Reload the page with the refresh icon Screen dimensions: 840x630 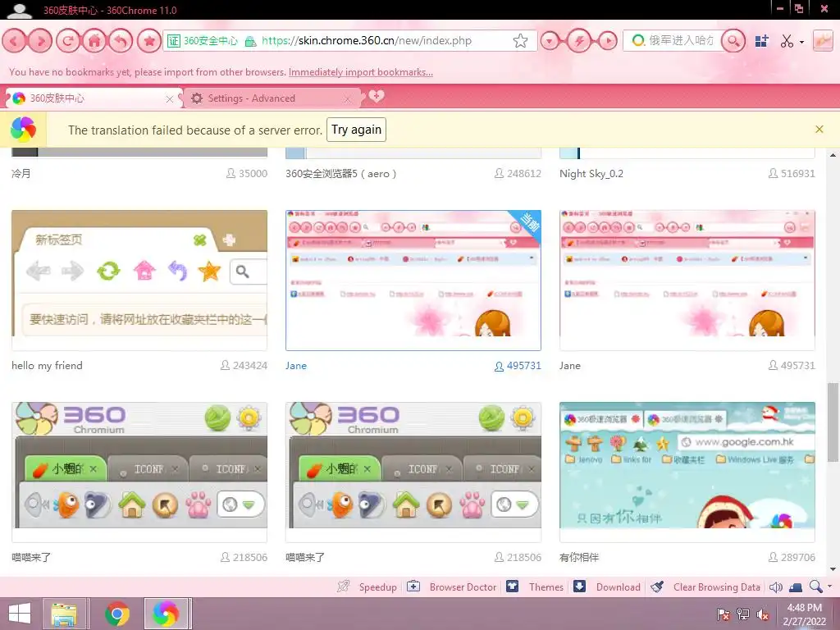click(x=68, y=41)
